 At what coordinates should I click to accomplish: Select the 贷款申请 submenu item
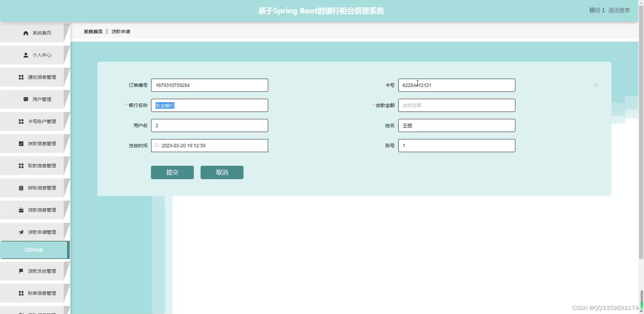pos(35,250)
